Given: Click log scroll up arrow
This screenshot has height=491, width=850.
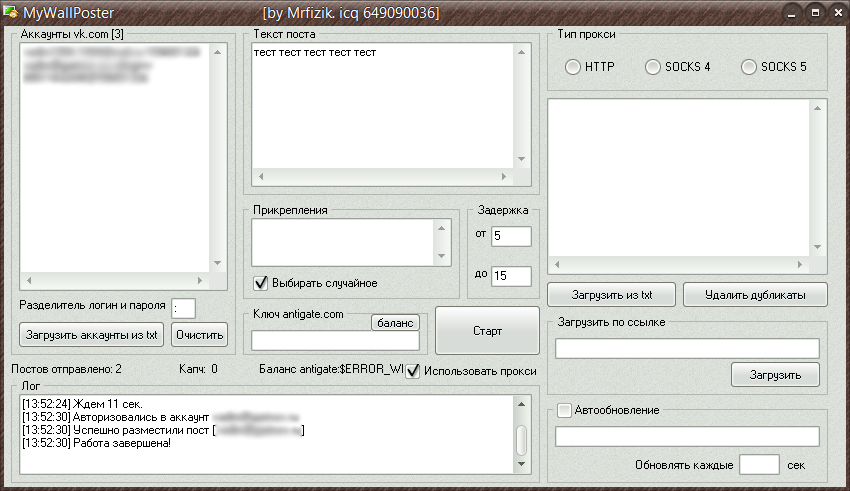Looking at the screenshot, I should (521, 404).
